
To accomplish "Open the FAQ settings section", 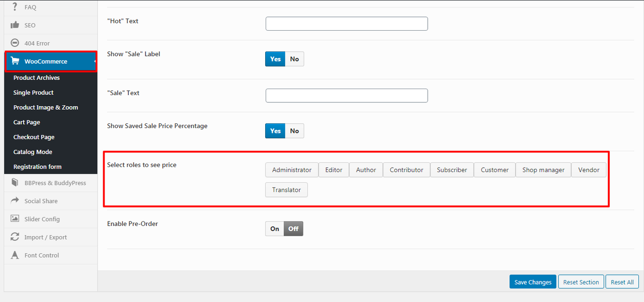I will point(50,8).
